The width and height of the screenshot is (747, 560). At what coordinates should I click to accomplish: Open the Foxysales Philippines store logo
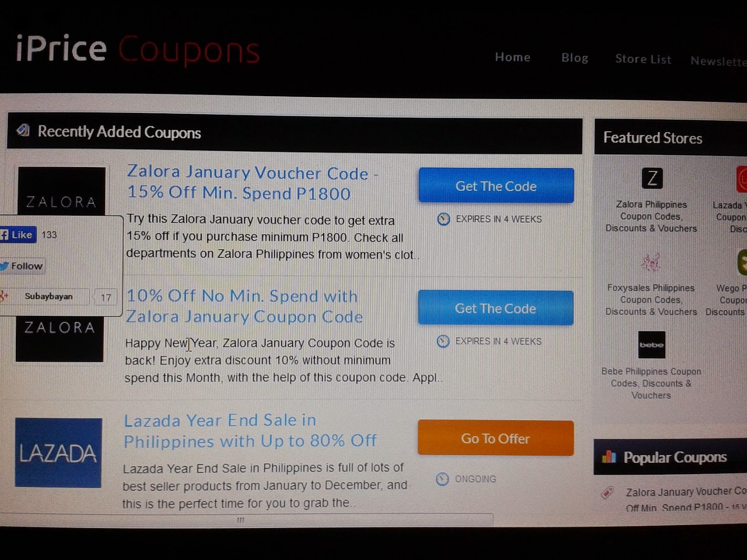(650, 263)
